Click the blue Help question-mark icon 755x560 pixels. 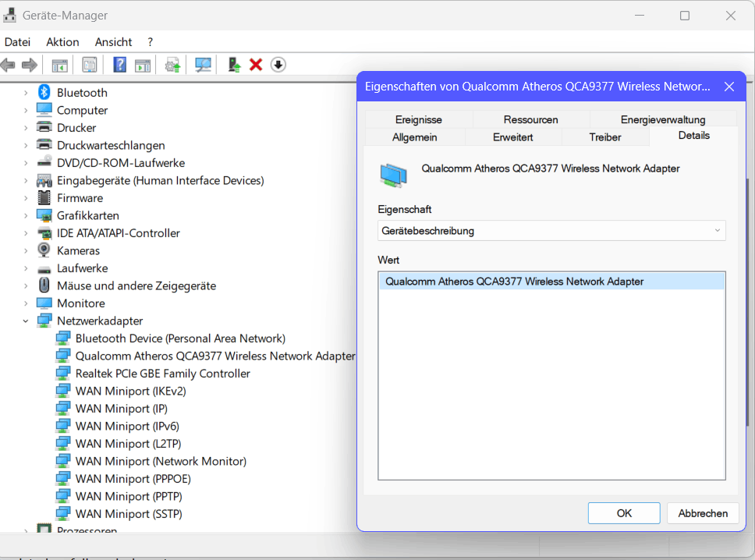click(x=120, y=65)
